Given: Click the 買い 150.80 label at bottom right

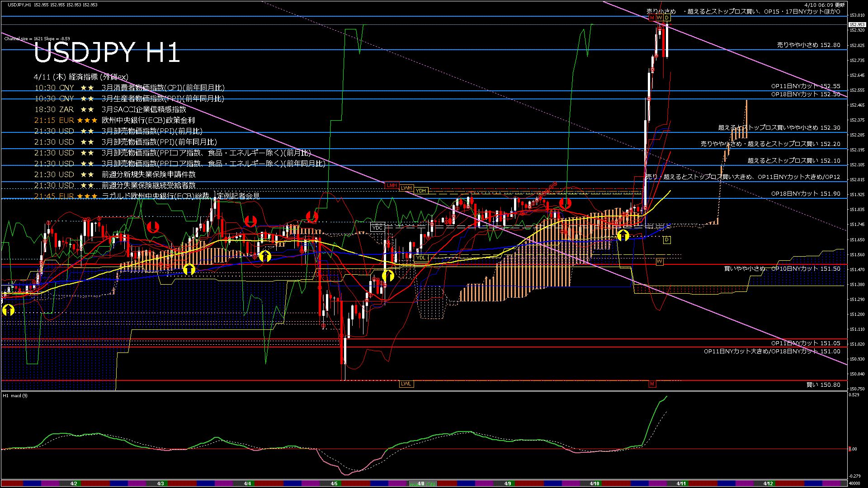Looking at the screenshot, I should tap(823, 385).
